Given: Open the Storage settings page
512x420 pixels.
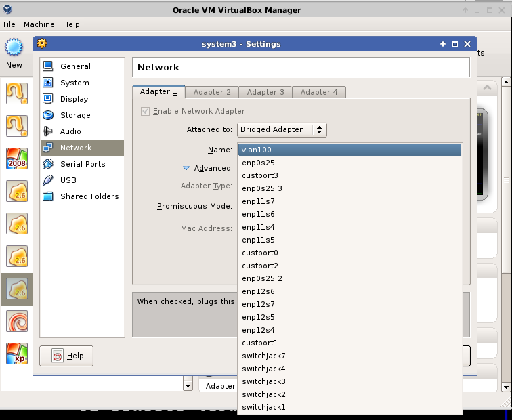Looking at the screenshot, I should click(x=83, y=115).
